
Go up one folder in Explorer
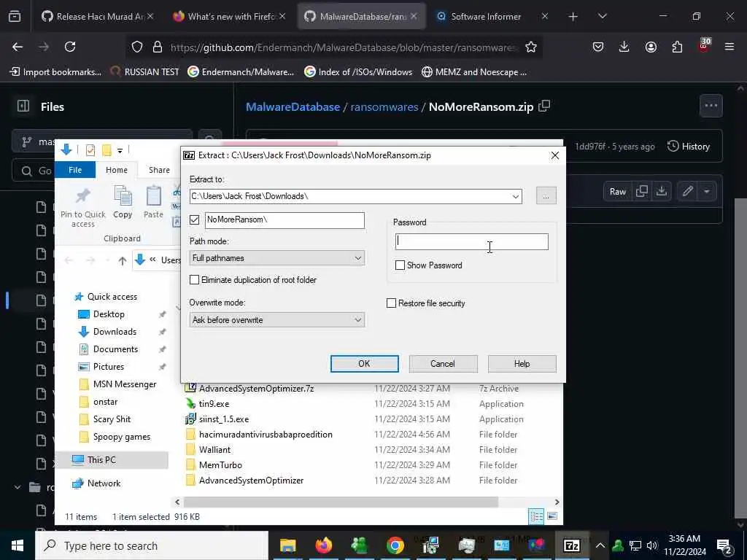tap(123, 260)
